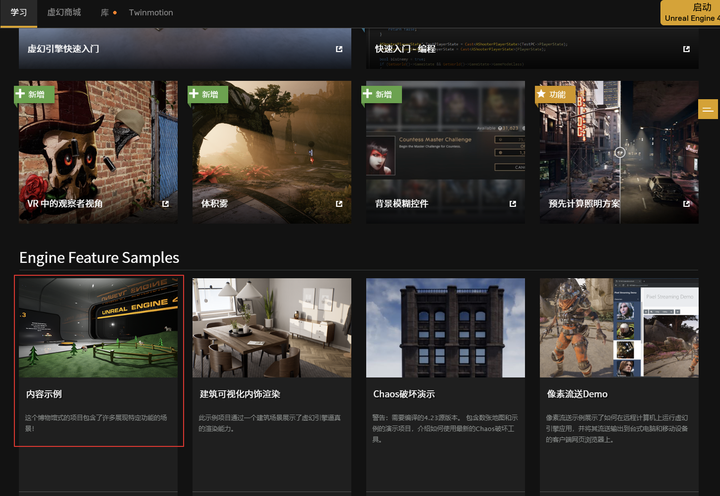The width and height of the screenshot is (720, 496).
Task: Open the 内容示例 sample thumbnail
Action: 98,328
